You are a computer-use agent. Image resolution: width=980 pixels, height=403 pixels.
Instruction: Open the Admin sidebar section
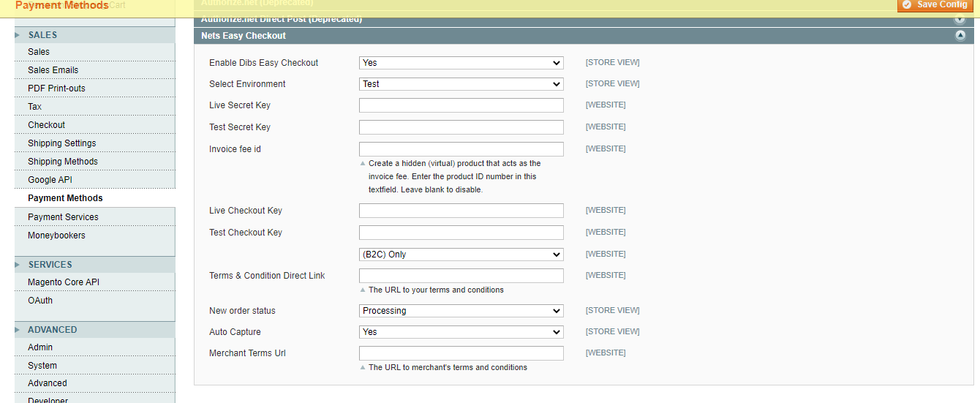tap(95, 347)
